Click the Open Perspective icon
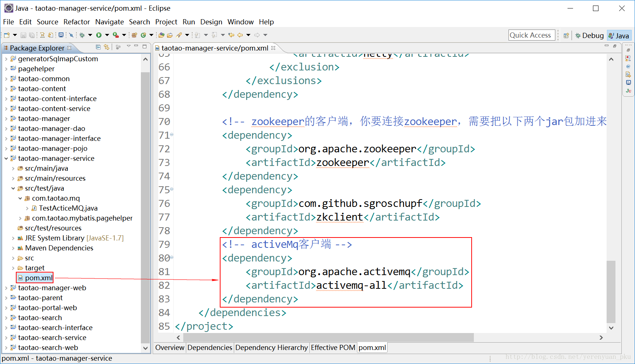This screenshot has width=635, height=364. coord(566,35)
